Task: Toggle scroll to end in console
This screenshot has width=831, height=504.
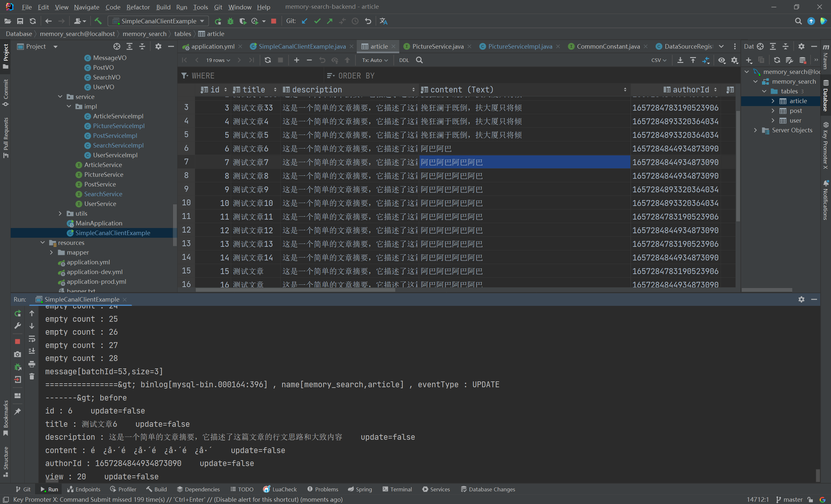Action: click(x=32, y=351)
